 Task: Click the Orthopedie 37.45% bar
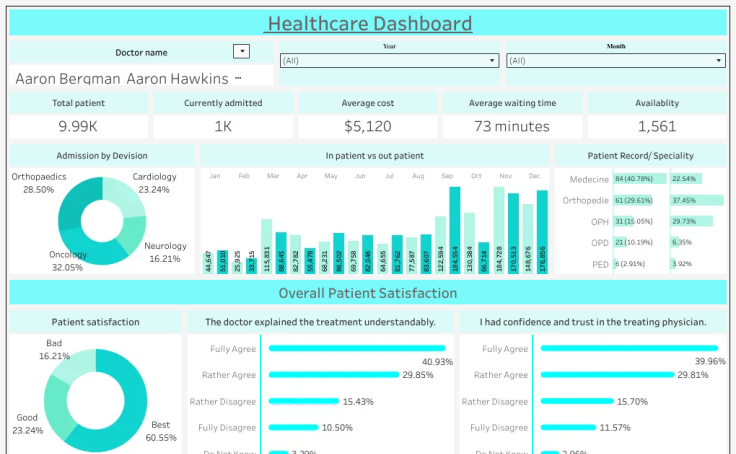[697, 200]
